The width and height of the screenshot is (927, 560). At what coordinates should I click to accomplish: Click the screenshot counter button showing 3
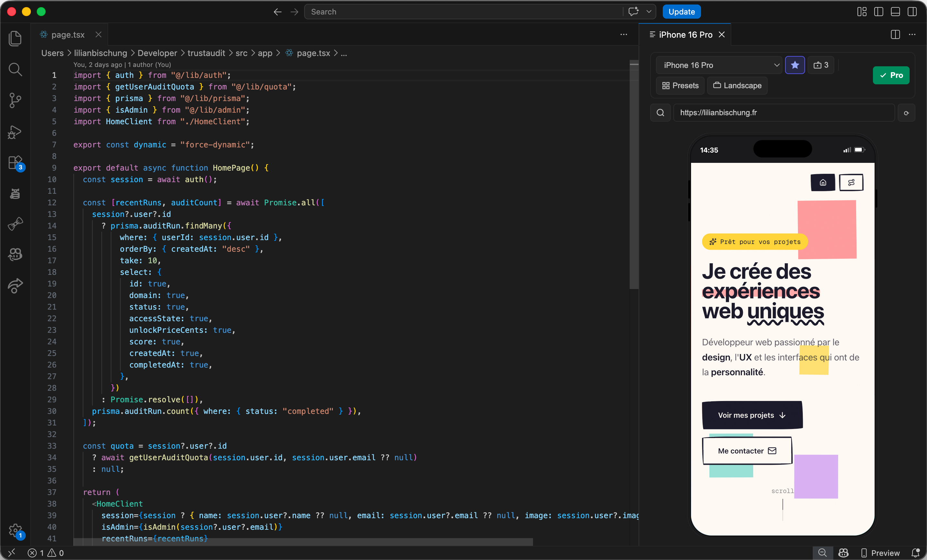[x=820, y=65]
